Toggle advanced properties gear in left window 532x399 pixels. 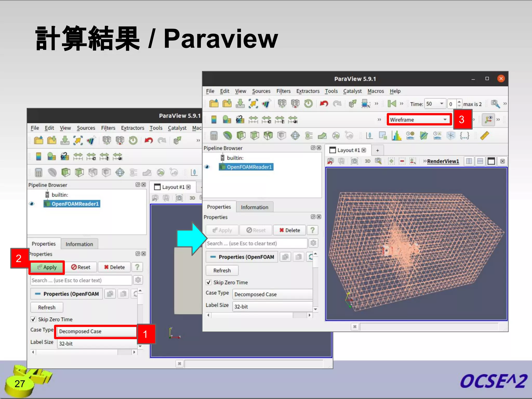pos(138,280)
